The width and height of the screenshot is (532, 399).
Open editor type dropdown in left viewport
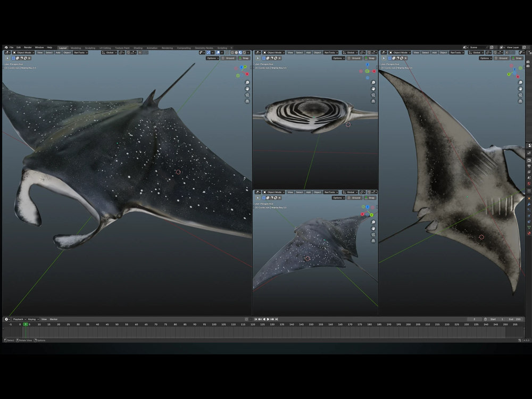[7, 53]
